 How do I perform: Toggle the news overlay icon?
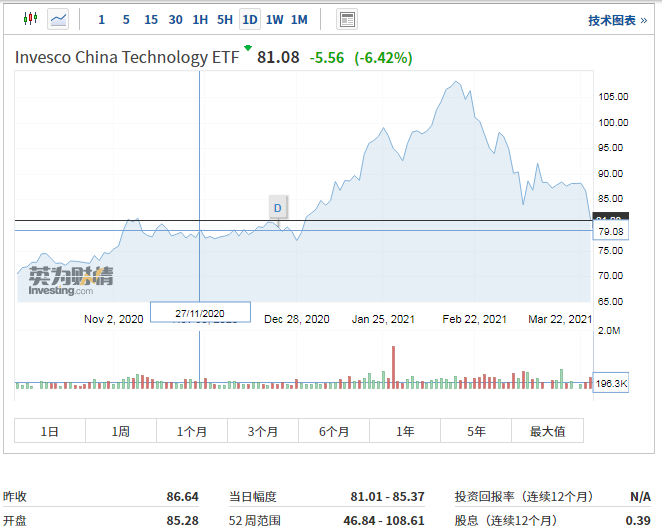(x=347, y=19)
